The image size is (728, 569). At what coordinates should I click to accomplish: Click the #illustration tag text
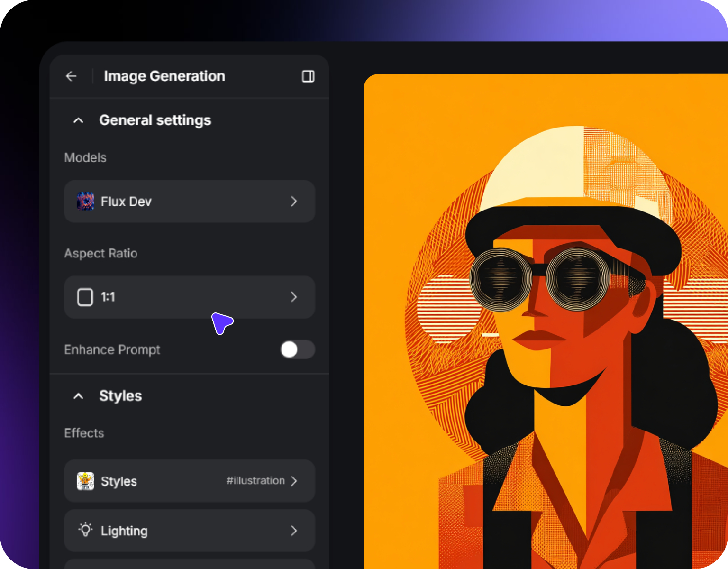255,481
